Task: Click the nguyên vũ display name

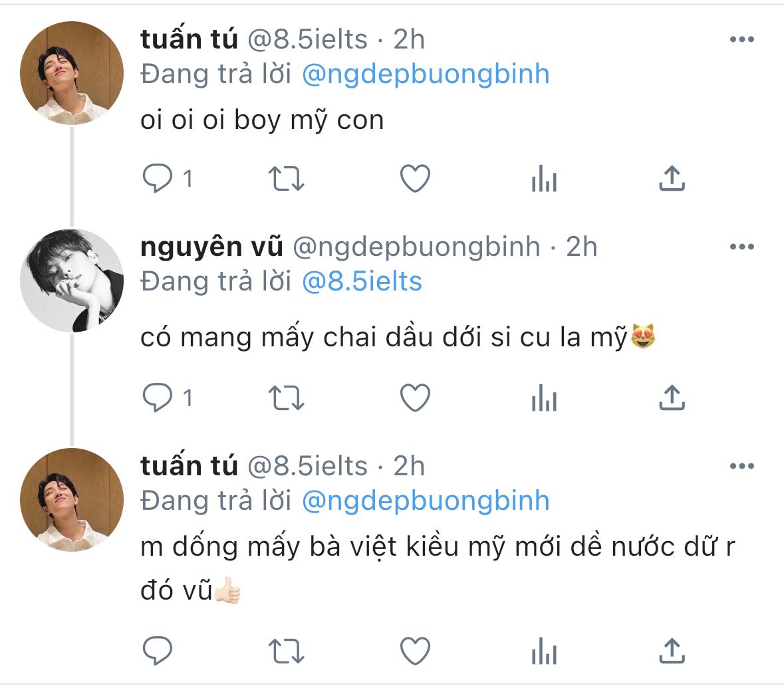Action: (211, 247)
